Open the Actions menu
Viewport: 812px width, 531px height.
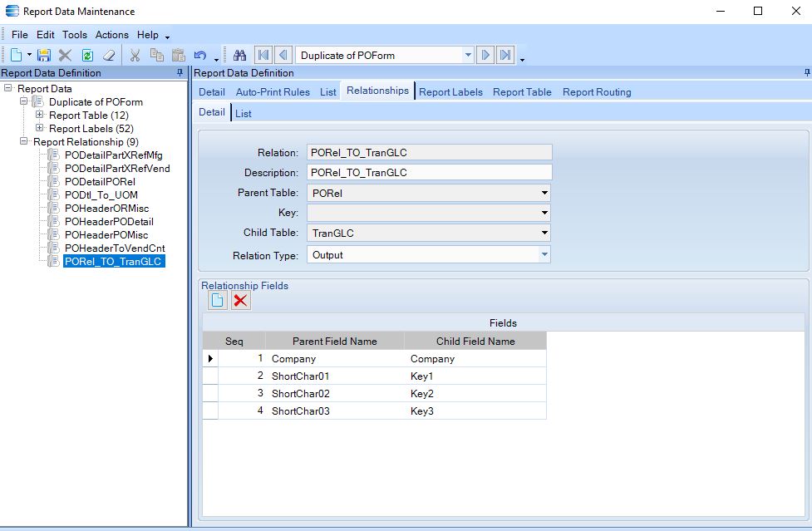click(112, 35)
